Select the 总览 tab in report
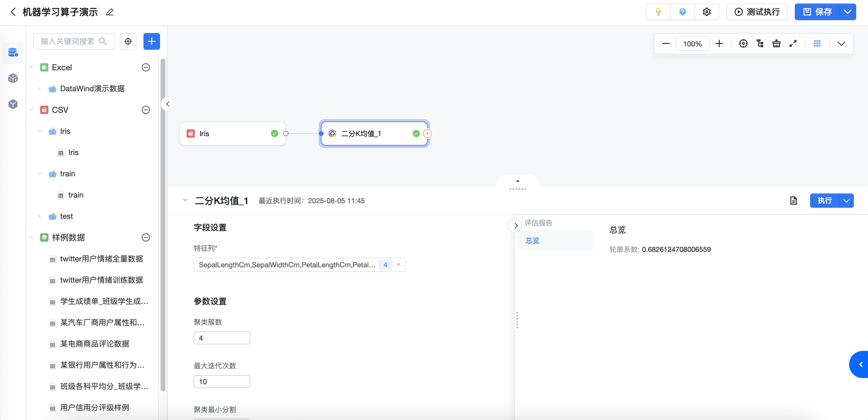This screenshot has width=868, height=420. tap(556, 241)
